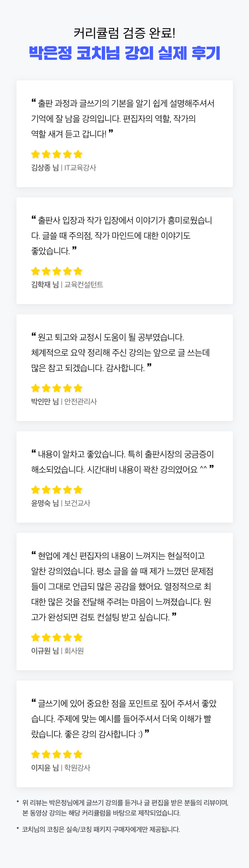Select the reviewer name 이지윤 님
This screenshot has height=868, width=249.
click(x=45, y=768)
